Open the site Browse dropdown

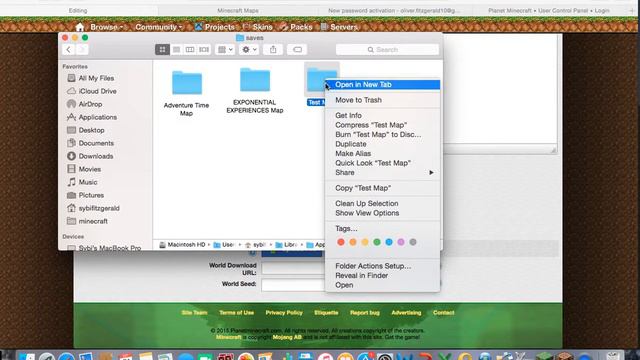[107, 27]
